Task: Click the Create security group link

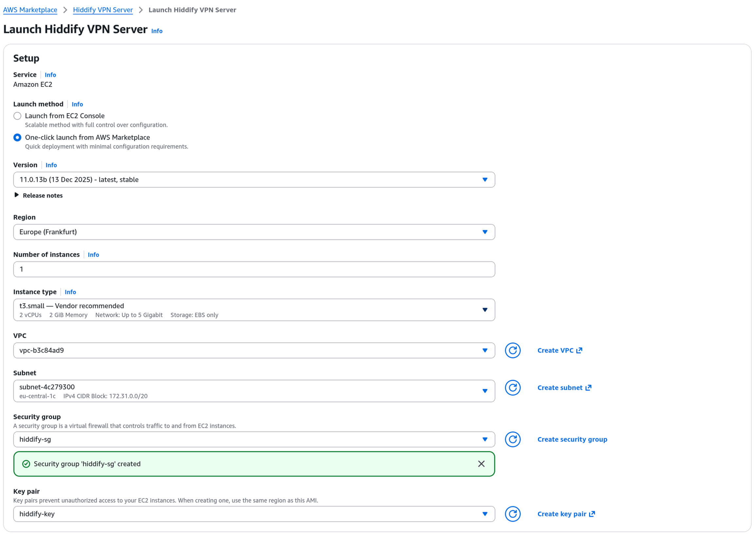Action: click(572, 439)
